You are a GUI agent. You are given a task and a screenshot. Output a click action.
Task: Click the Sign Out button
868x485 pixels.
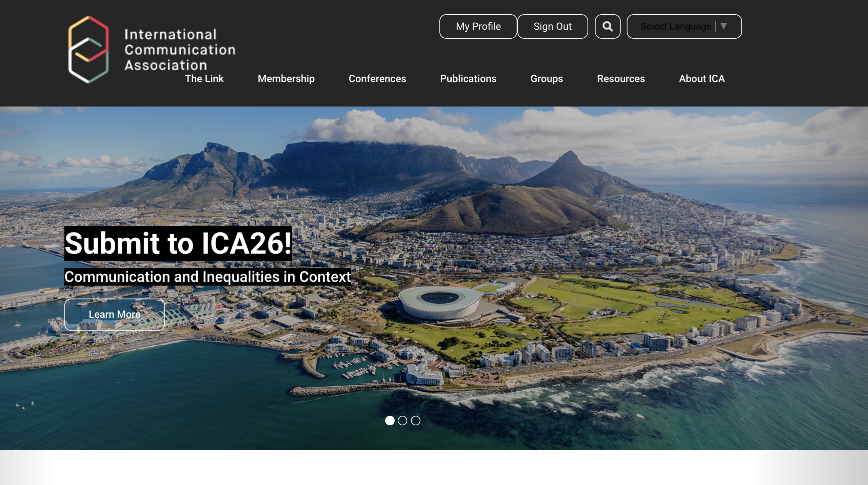pyautogui.click(x=552, y=26)
